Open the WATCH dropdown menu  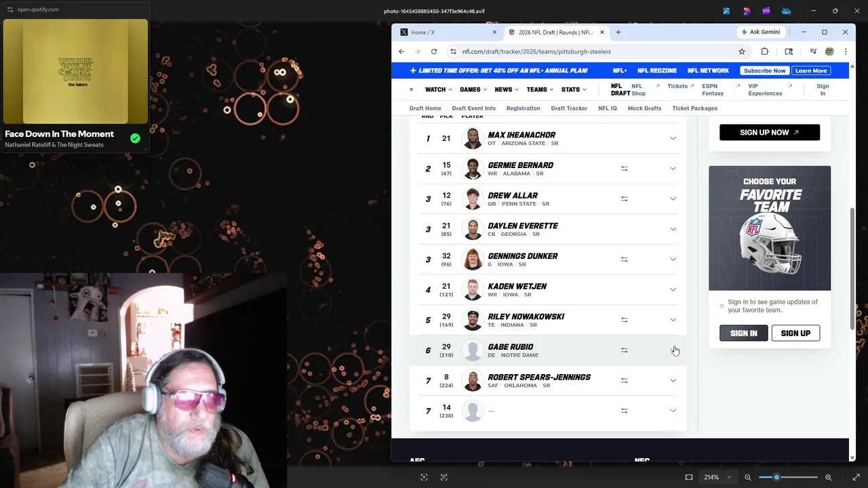pyautogui.click(x=438, y=89)
